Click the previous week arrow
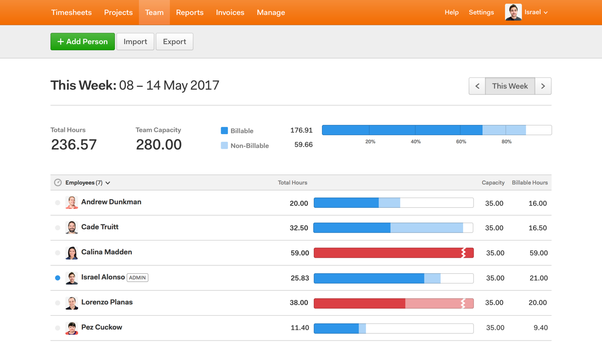 477,86
